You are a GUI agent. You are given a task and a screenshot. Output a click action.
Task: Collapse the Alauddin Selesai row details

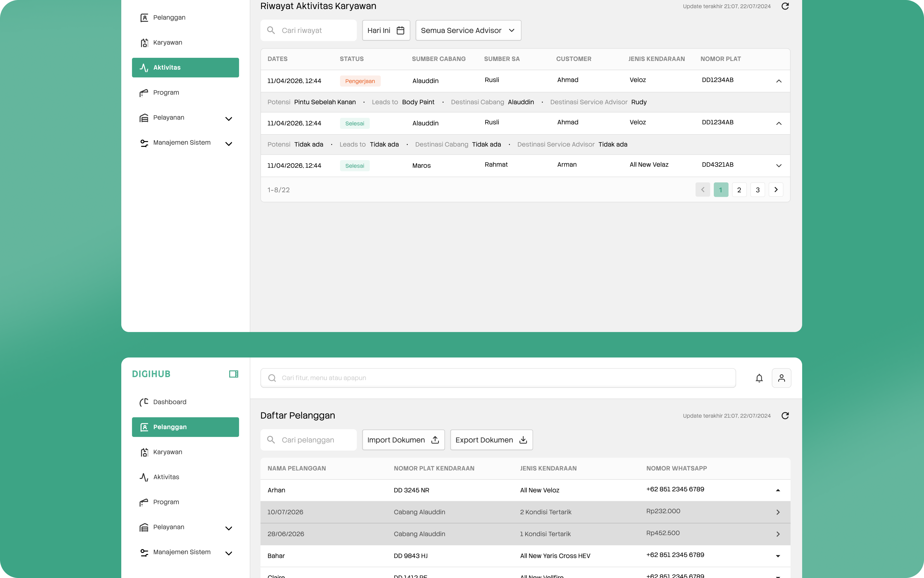pos(779,123)
